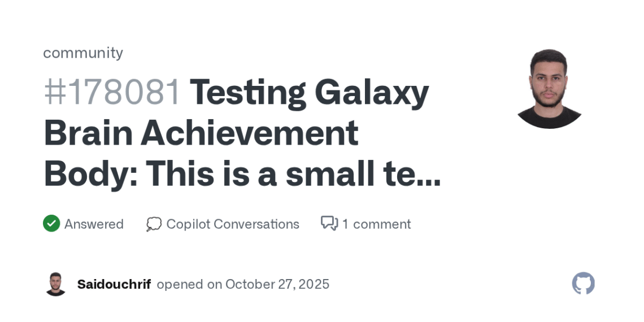Click the small Saidouchrif avatar icon

point(55,284)
